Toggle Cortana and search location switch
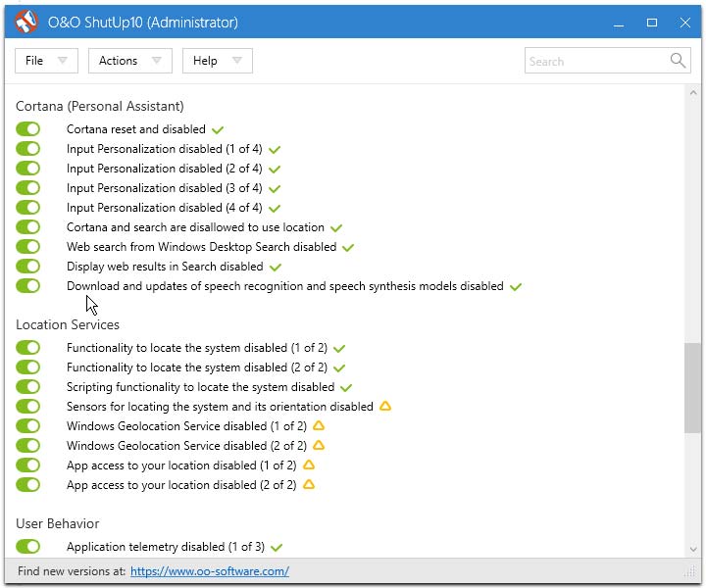This screenshot has width=706, height=588. tap(27, 227)
